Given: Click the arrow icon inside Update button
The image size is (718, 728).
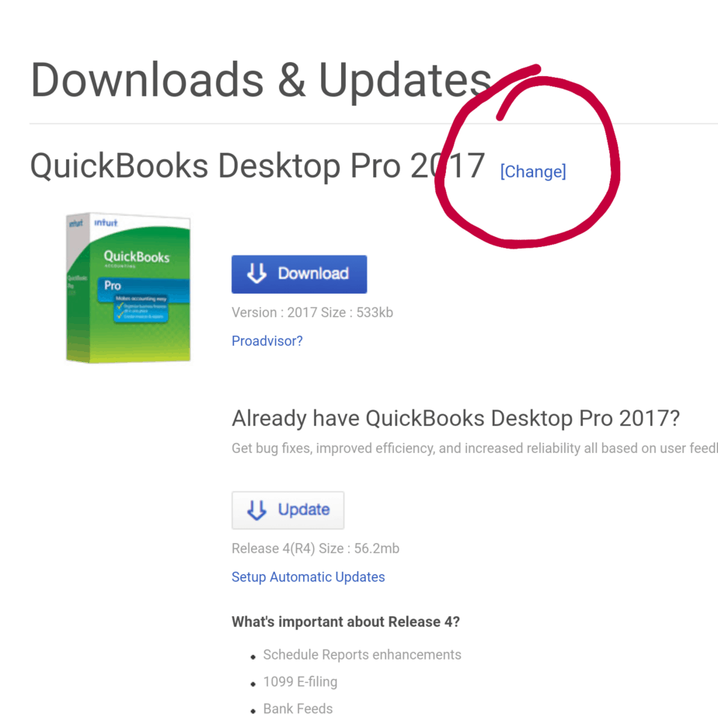Looking at the screenshot, I should 256,510.
